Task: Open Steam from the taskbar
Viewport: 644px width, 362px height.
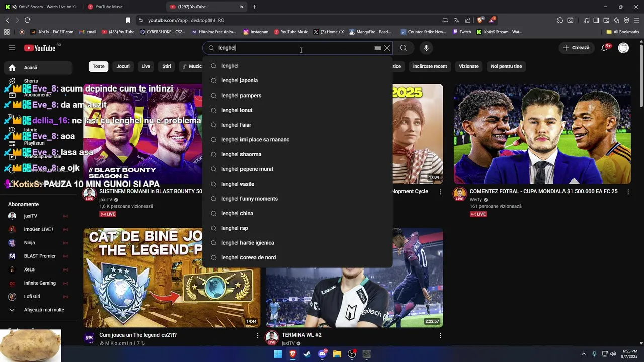Action: point(307,354)
